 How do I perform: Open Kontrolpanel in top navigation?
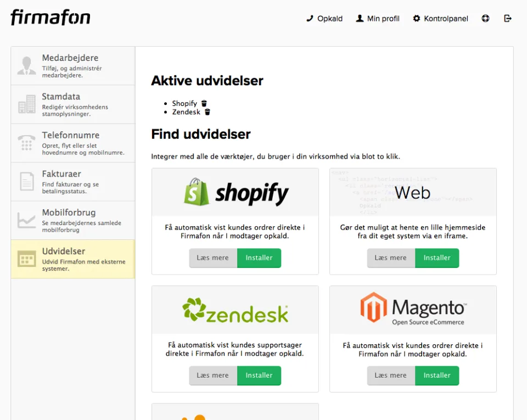pos(441,19)
